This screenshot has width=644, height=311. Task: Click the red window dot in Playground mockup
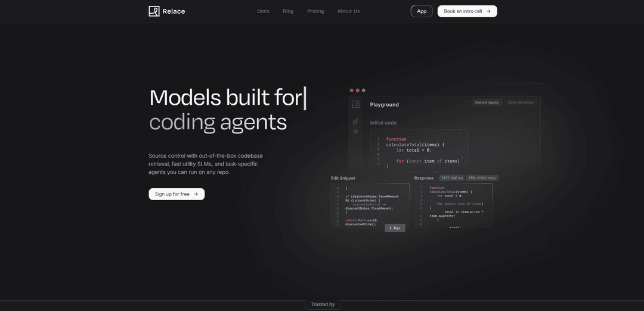pyautogui.click(x=351, y=90)
